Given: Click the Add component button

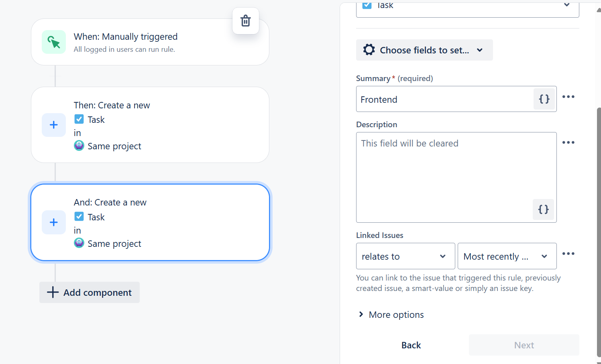Looking at the screenshot, I should (90, 293).
